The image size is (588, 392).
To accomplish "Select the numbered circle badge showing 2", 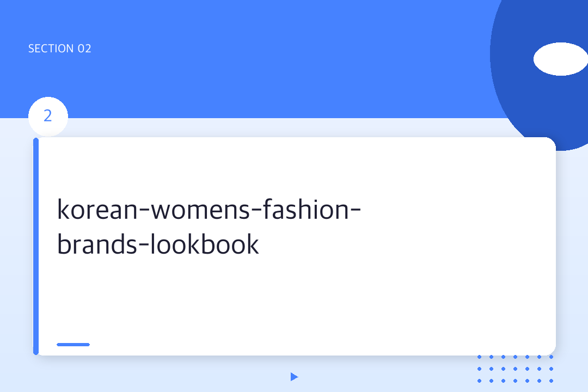I will [48, 116].
